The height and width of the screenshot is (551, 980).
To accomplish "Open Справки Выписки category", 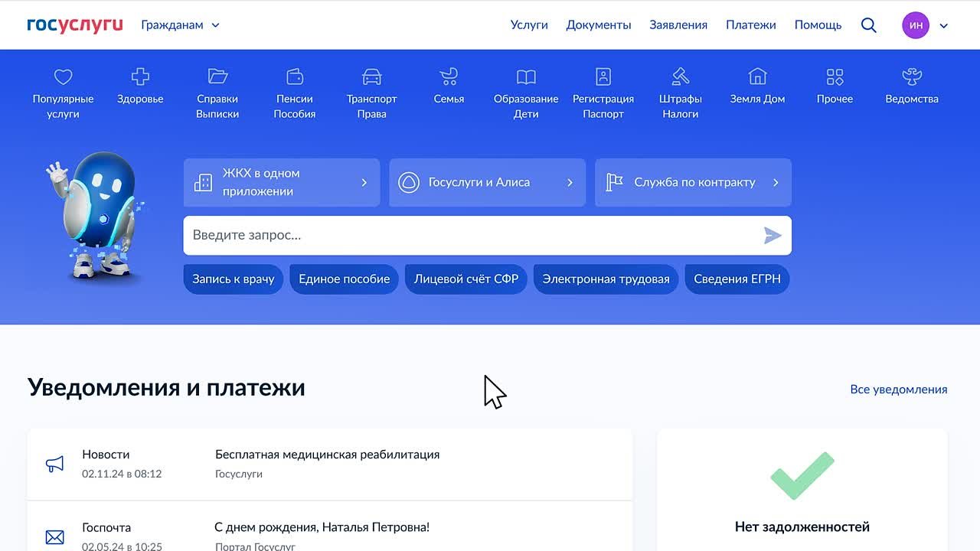I will tap(217, 86).
